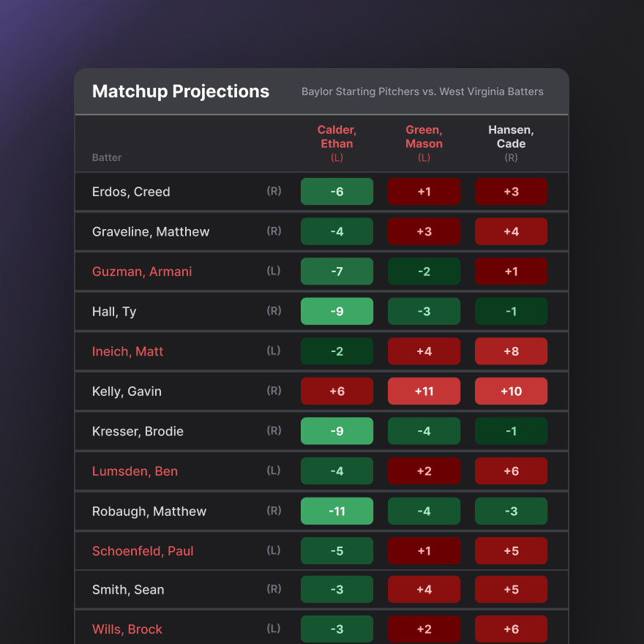
Task: Select Schoenfeld, Paul batter name
Action: coord(143,551)
